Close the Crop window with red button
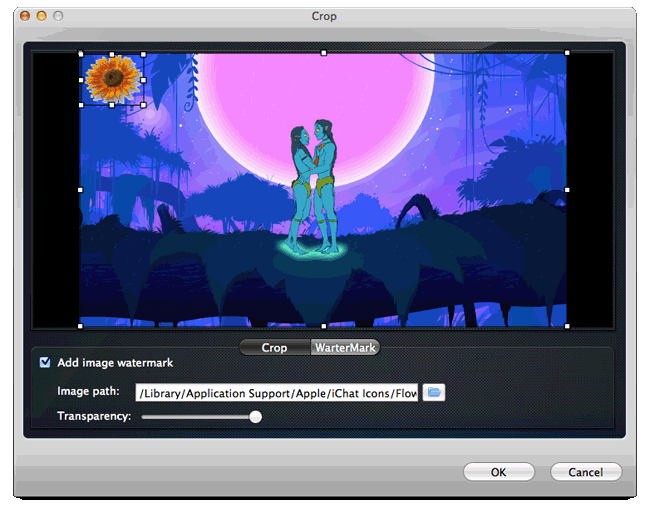This screenshot has width=650, height=517. pos(25,16)
